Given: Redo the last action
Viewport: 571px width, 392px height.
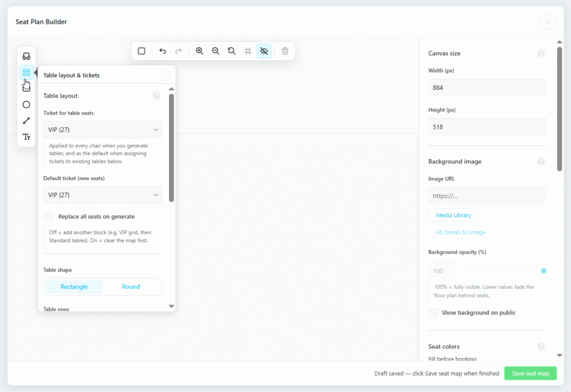Looking at the screenshot, I should pyautogui.click(x=178, y=51).
